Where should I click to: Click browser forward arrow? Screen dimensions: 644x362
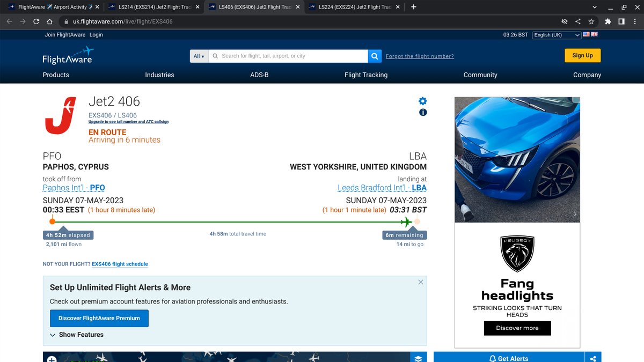(x=23, y=21)
